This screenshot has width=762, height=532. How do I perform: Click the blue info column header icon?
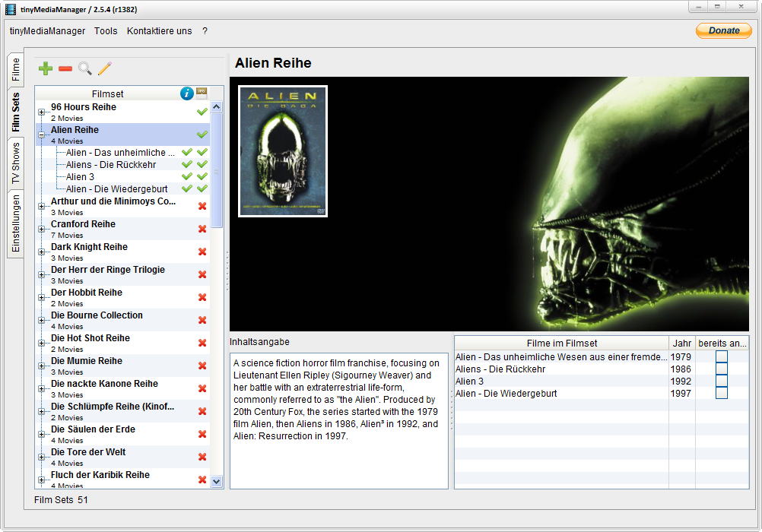click(x=187, y=93)
